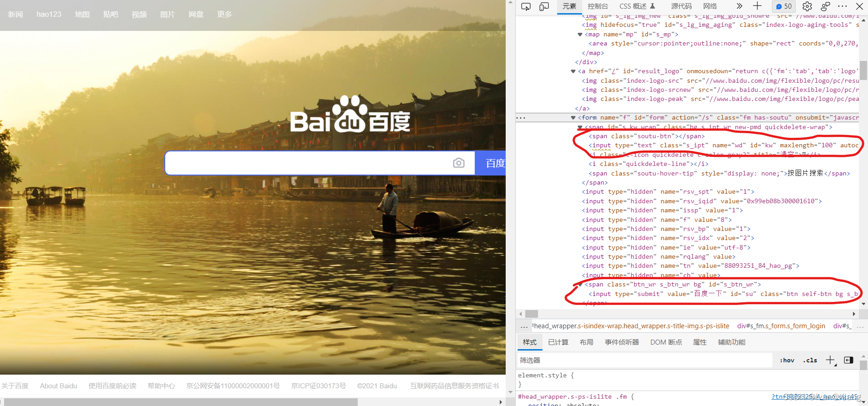The width and height of the screenshot is (868, 406).
Task: Click the Baidu logo
Action: 350,115
